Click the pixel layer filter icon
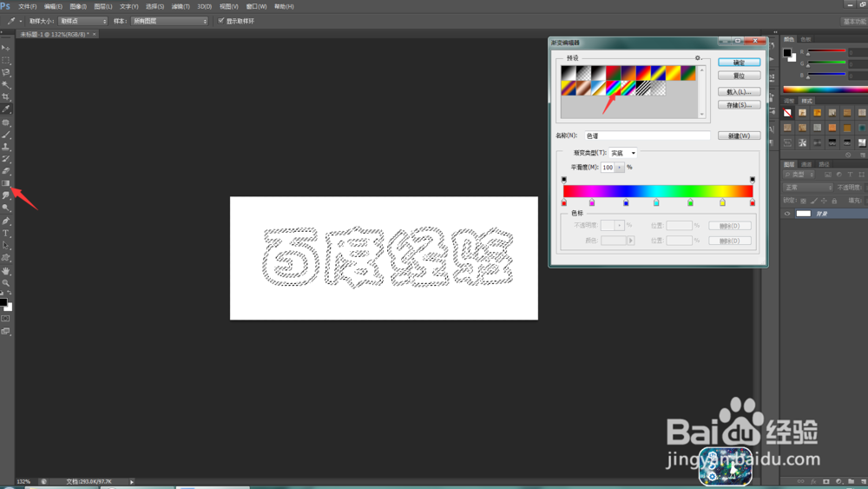This screenshot has width=868, height=489. 827,175
